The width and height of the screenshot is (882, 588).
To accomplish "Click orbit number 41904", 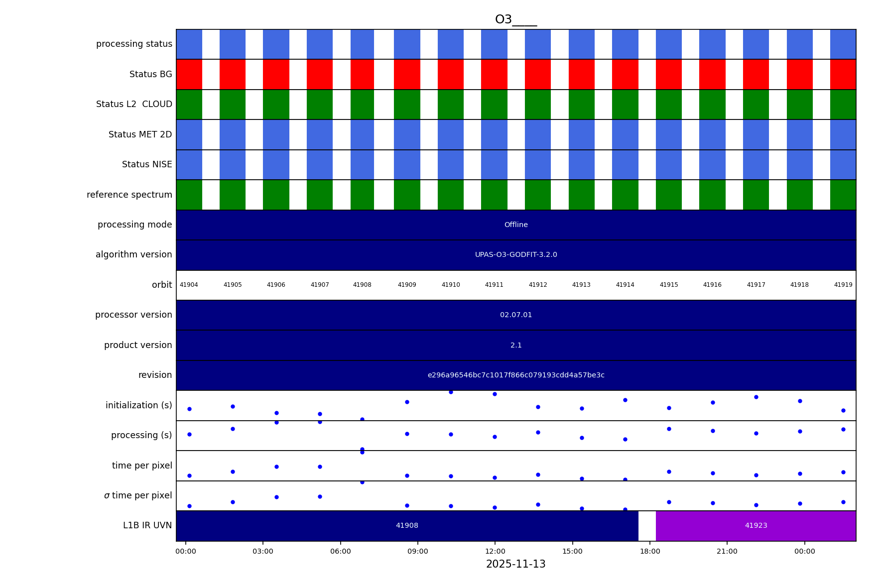I will [x=189, y=285].
